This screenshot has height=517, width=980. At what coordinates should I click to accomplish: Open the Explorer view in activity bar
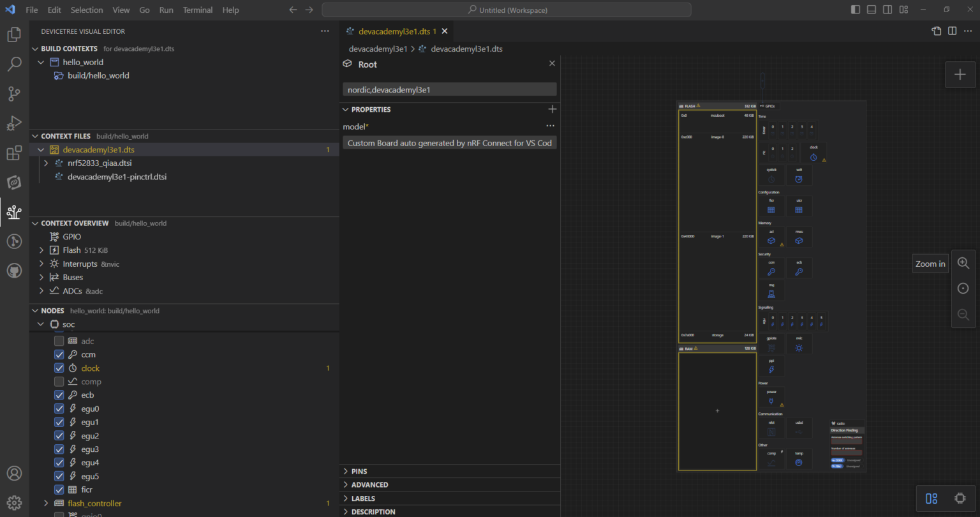[14, 34]
